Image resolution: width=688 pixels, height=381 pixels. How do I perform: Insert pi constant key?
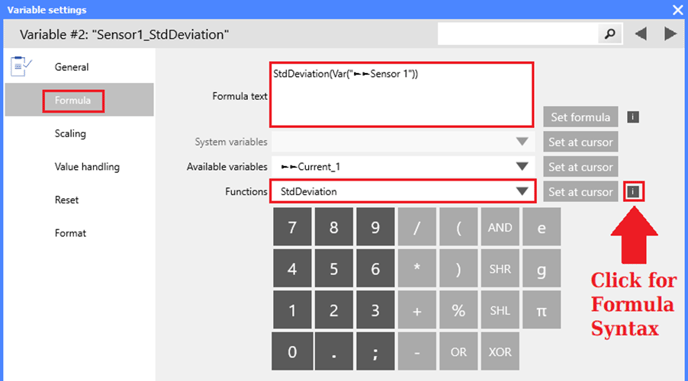click(541, 310)
